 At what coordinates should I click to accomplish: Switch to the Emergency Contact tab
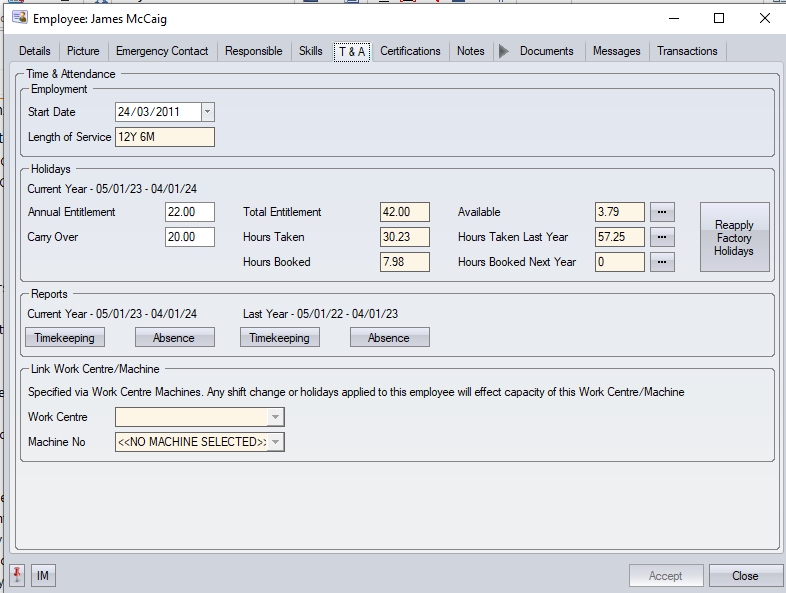tap(162, 51)
